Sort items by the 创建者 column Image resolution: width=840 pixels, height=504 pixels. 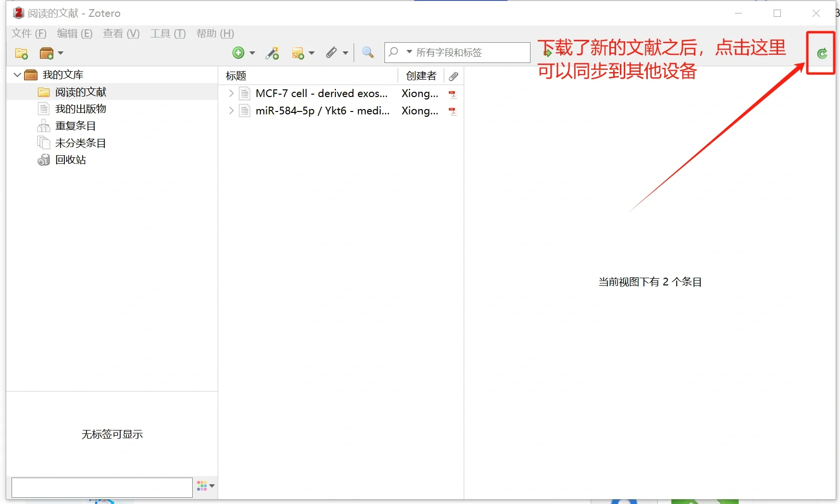pos(420,75)
